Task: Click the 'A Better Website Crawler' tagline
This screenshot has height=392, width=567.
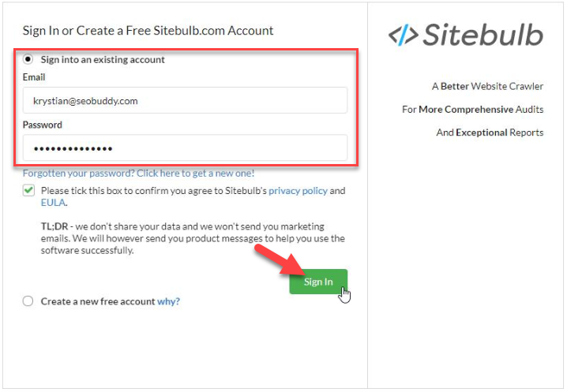Action: [x=487, y=86]
